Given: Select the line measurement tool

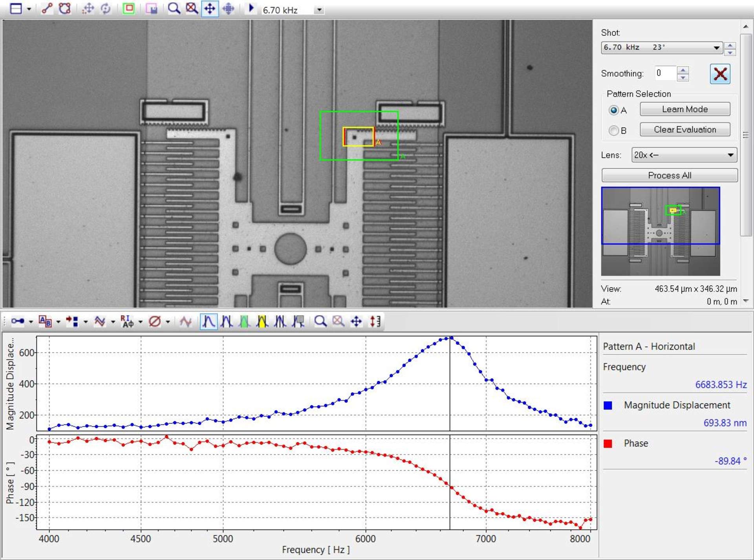Looking at the screenshot, I should click(x=47, y=9).
